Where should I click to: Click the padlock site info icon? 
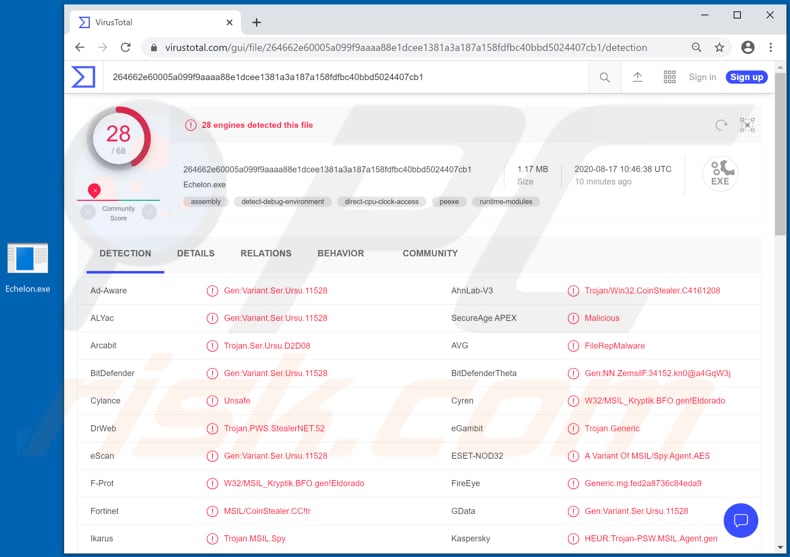coord(154,47)
